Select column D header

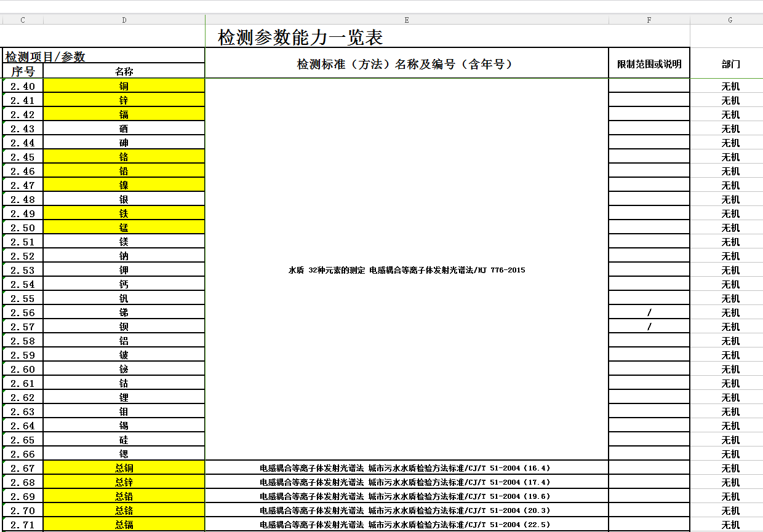(x=124, y=20)
